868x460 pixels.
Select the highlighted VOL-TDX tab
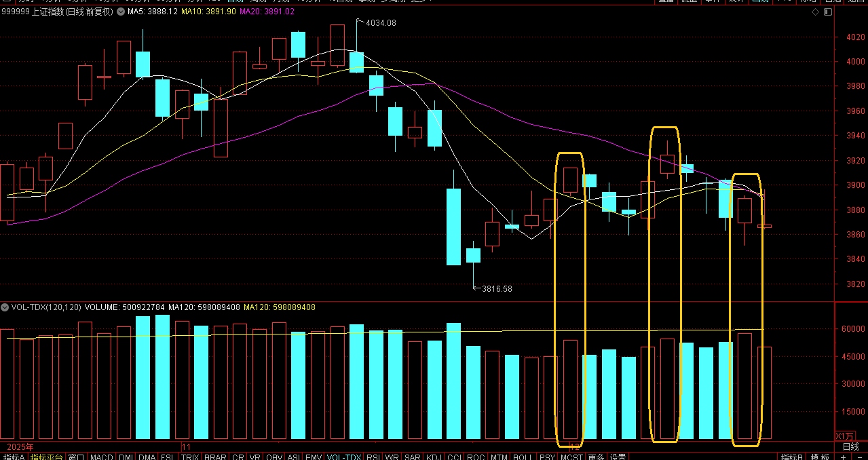343,457
